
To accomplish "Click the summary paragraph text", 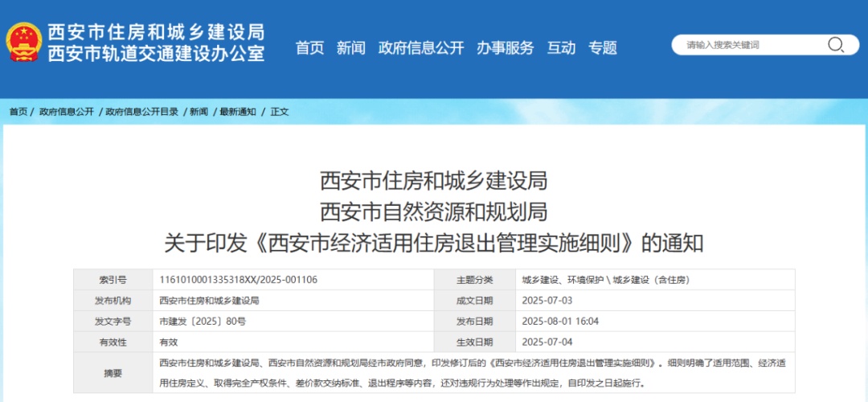I will point(473,372).
